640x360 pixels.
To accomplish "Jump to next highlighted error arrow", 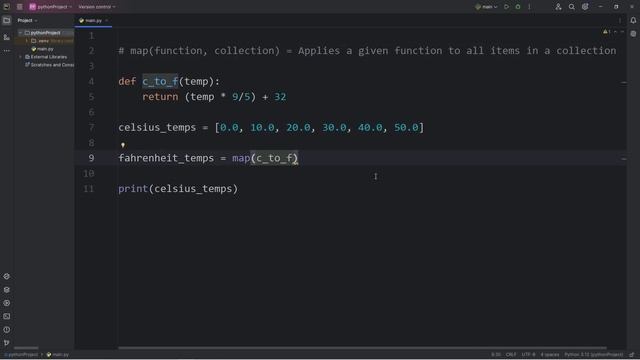I will coord(622,31).
